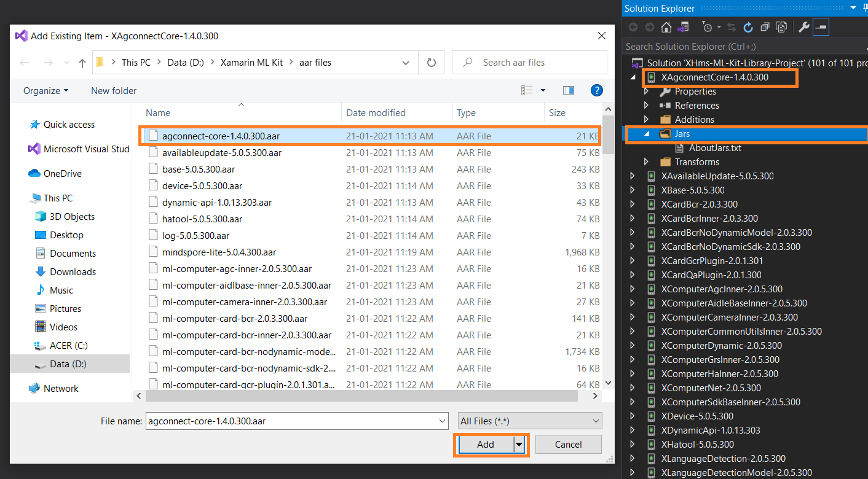The height and width of the screenshot is (479, 868).
Task: Collapse the Jars folder node
Action: tap(646, 134)
